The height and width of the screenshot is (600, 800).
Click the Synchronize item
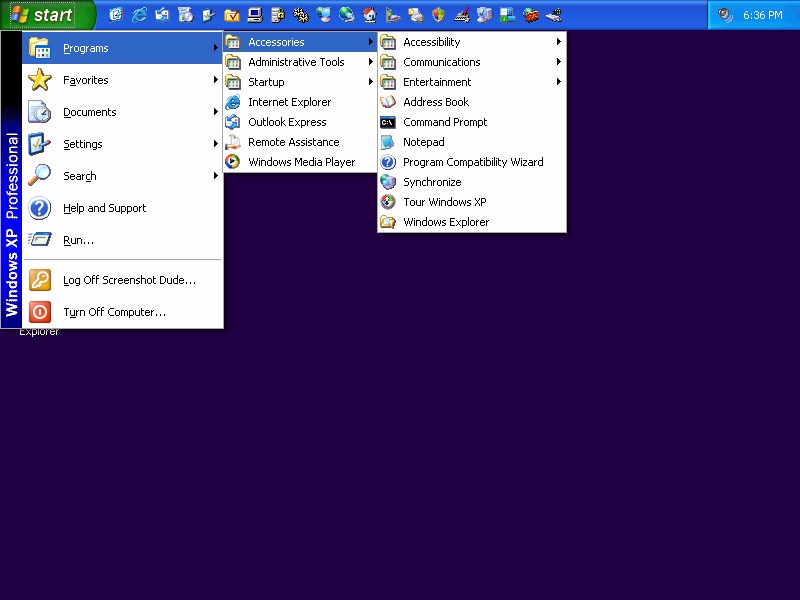point(431,182)
